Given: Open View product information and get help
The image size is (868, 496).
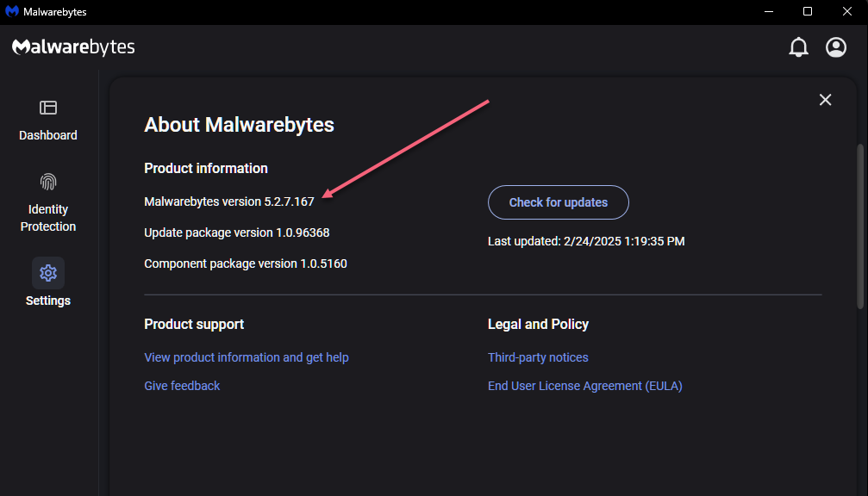Looking at the screenshot, I should [247, 357].
